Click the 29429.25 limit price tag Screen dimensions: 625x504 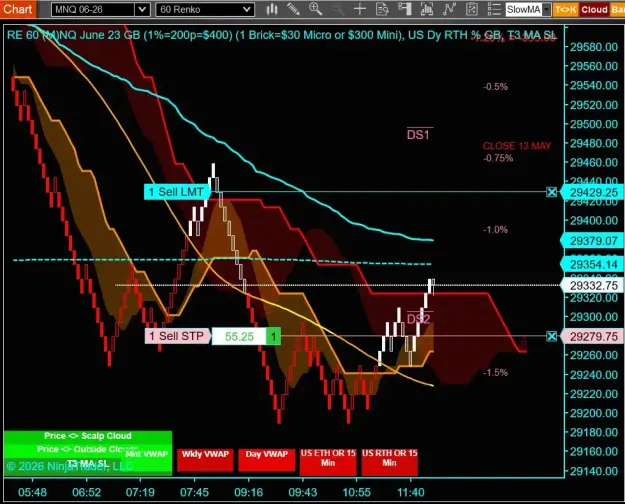click(592, 192)
